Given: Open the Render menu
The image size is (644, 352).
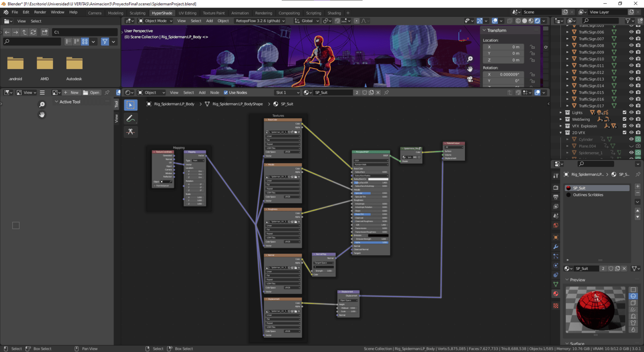Looking at the screenshot, I should click(40, 12).
